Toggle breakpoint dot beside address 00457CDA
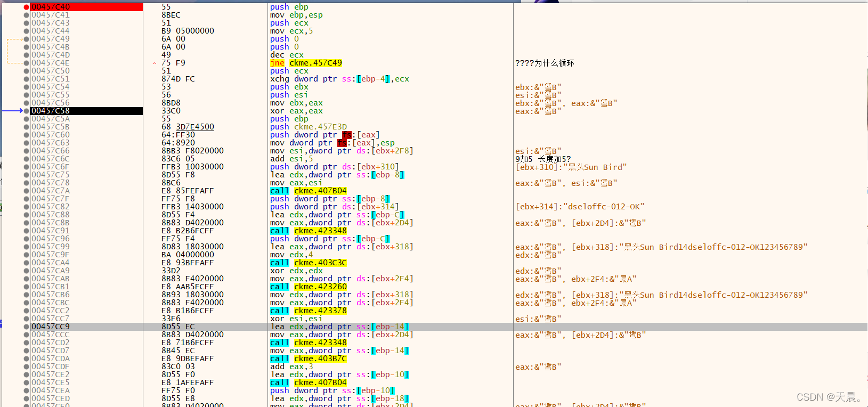868x407 pixels. [27, 359]
